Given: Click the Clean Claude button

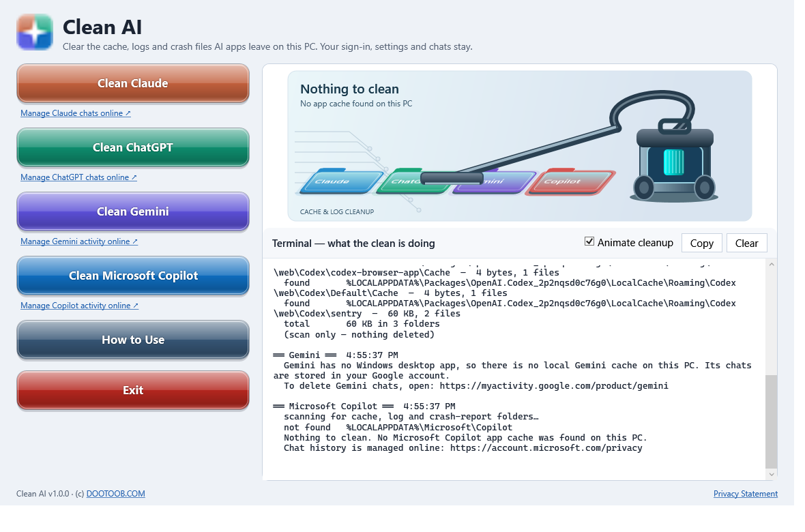Looking at the screenshot, I should (133, 83).
